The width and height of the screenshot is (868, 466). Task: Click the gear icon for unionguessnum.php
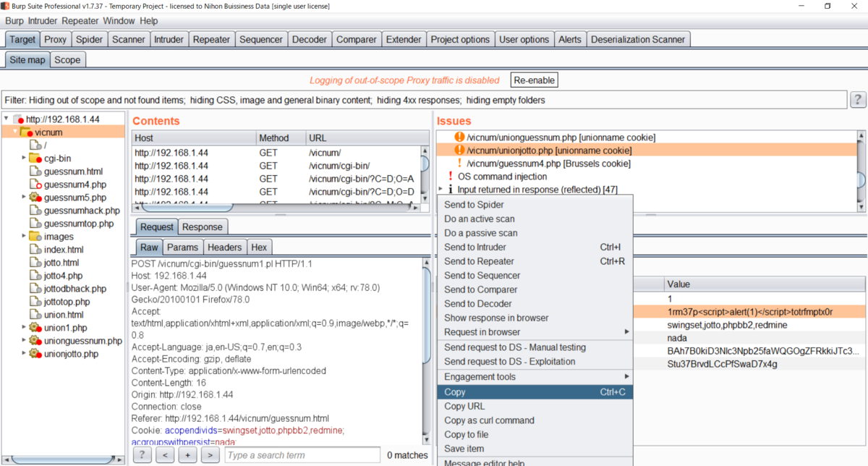click(x=35, y=341)
